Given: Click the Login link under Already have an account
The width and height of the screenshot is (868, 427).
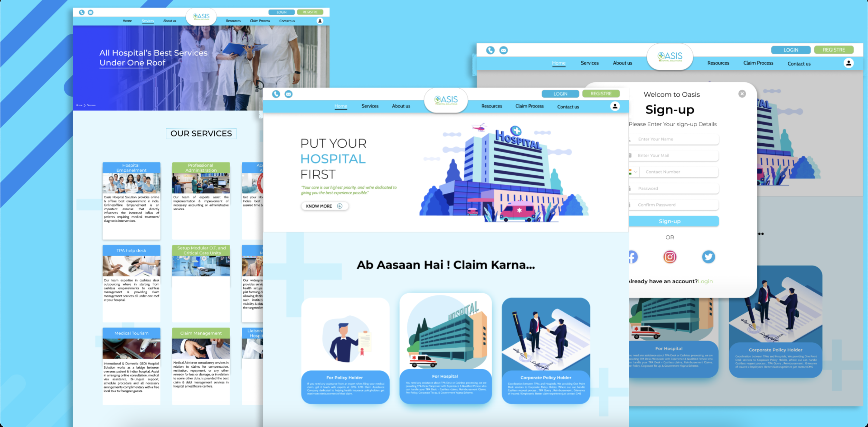Looking at the screenshot, I should (705, 281).
